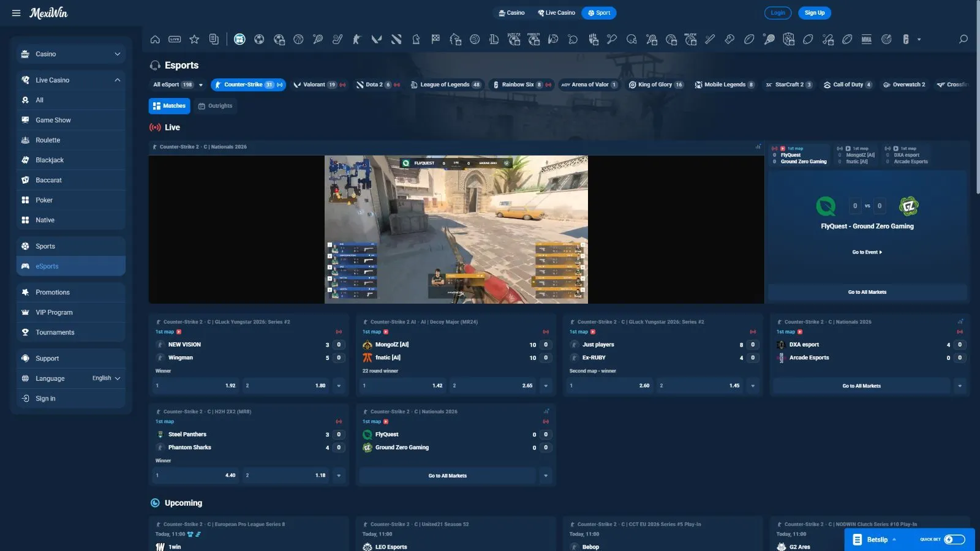Viewport: 980px width, 551px height.
Task: Filter esports by Valorant tab
Action: point(319,85)
